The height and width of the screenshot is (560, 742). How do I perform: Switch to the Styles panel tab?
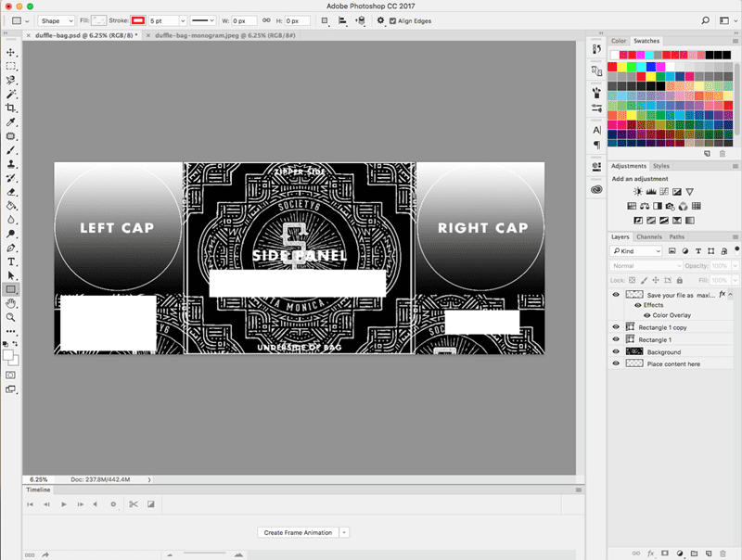(660, 166)
